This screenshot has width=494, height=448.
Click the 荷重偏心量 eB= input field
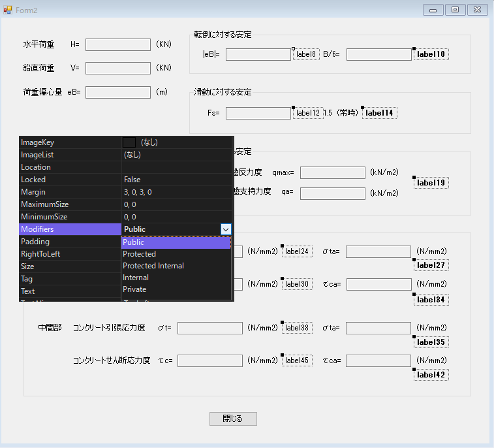point(118,92)
